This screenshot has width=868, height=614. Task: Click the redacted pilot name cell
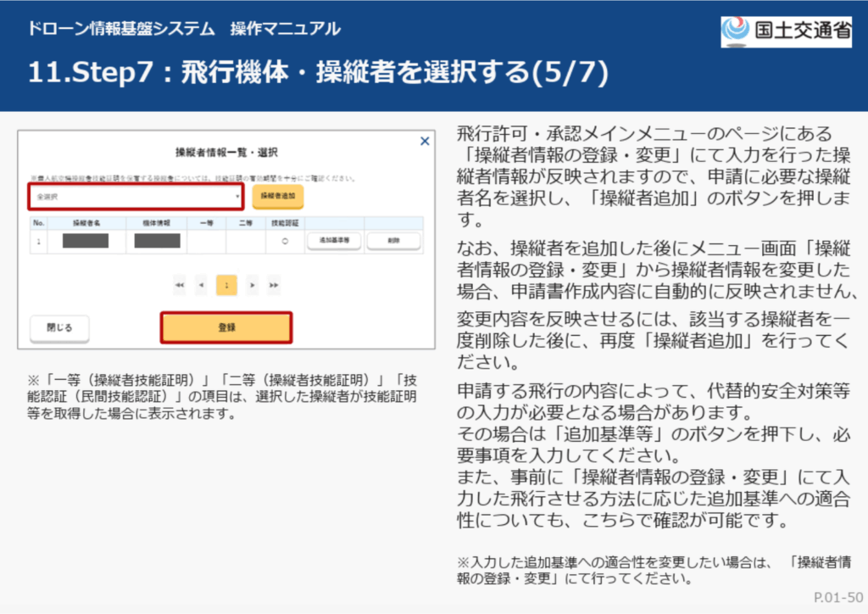86,241
